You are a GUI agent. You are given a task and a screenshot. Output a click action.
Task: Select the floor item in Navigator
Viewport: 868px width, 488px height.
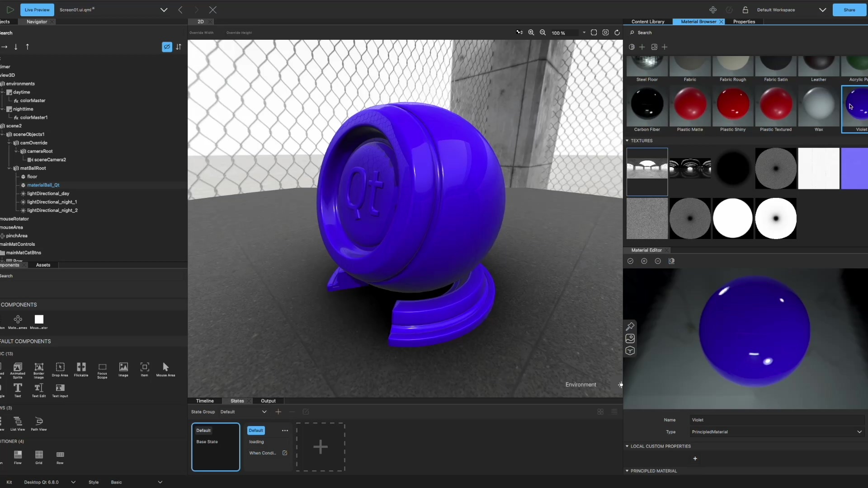(x=32, y=177)
